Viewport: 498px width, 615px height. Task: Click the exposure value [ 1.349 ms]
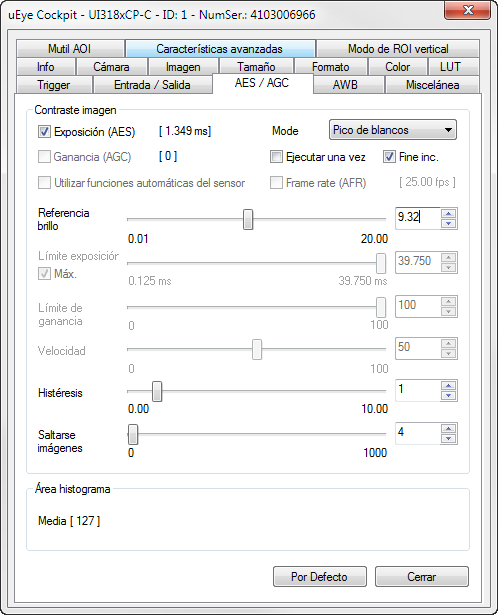pyautogui.click(x=185, y=131)
